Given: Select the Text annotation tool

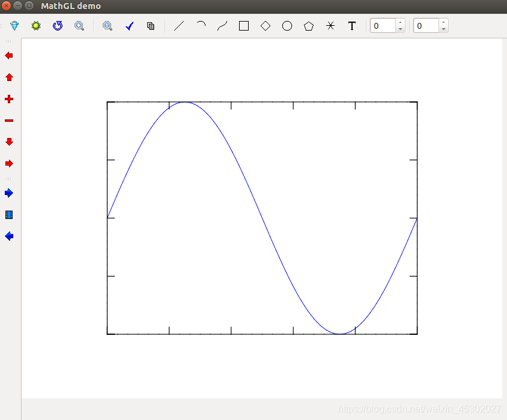Looking at the screenshot, I should tap(351, 26).
